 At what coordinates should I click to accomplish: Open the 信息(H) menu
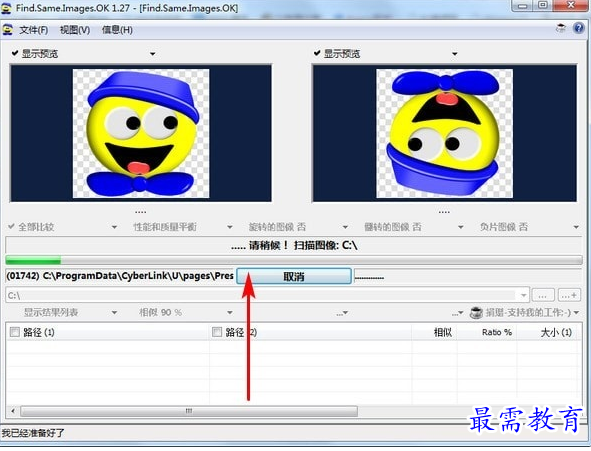(117, 30)
